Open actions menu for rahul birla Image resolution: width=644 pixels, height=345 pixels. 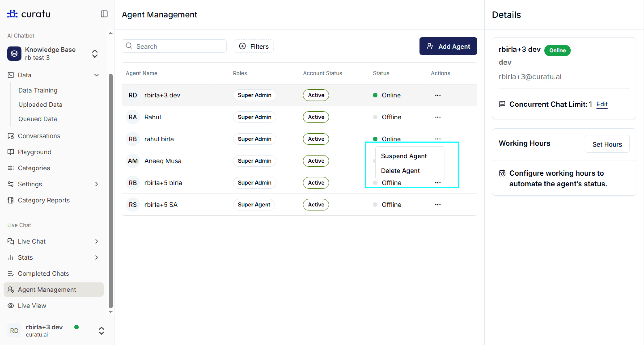tap(438, 139)
